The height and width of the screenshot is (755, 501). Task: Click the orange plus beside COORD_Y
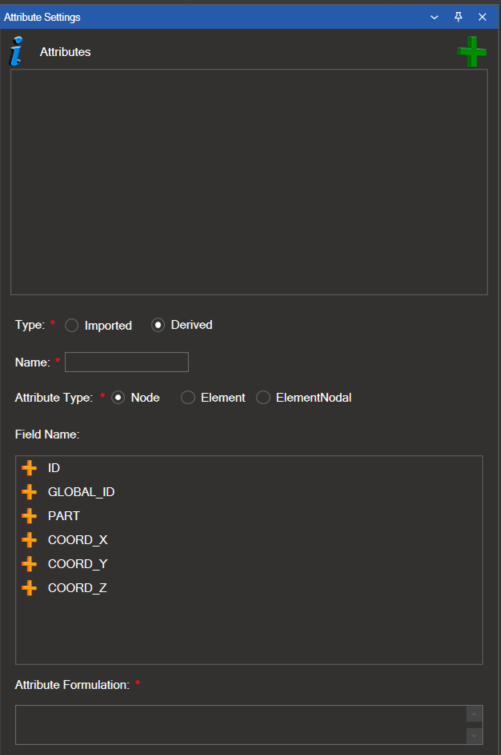[x=29, y=564]
